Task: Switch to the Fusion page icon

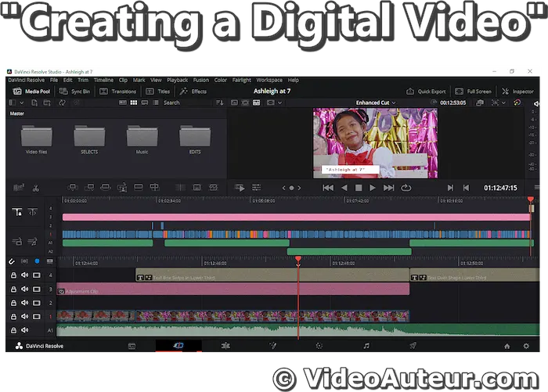Action: (x=272, y=346)
